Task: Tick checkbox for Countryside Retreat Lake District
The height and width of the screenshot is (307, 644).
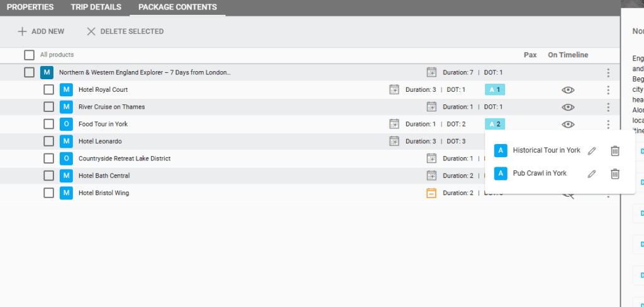Action: coord(48,159)
